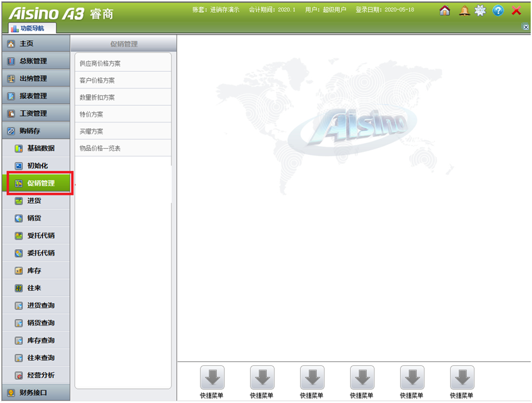The width and height of the screenshot is (532, 403).
Task: Click the notification bell icon
Action: pos(464,10)
